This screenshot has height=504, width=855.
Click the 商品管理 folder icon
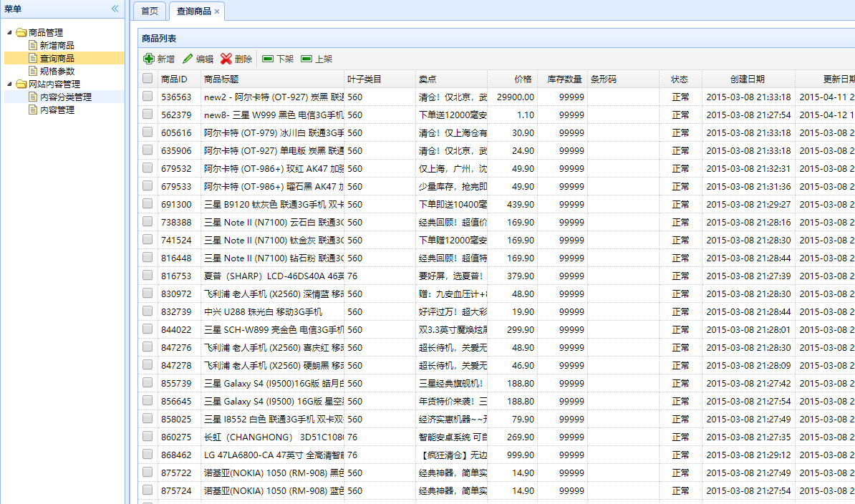21,33
